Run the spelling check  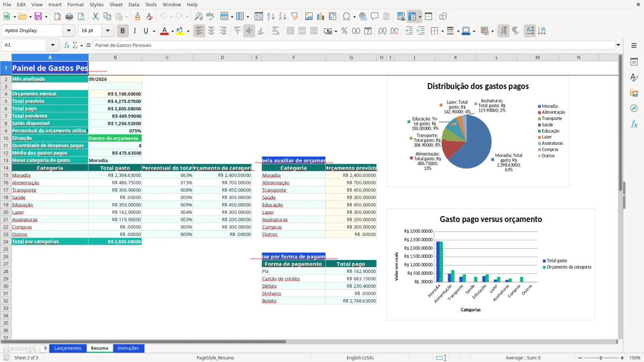pyautogui.click(x=210, y=17)
